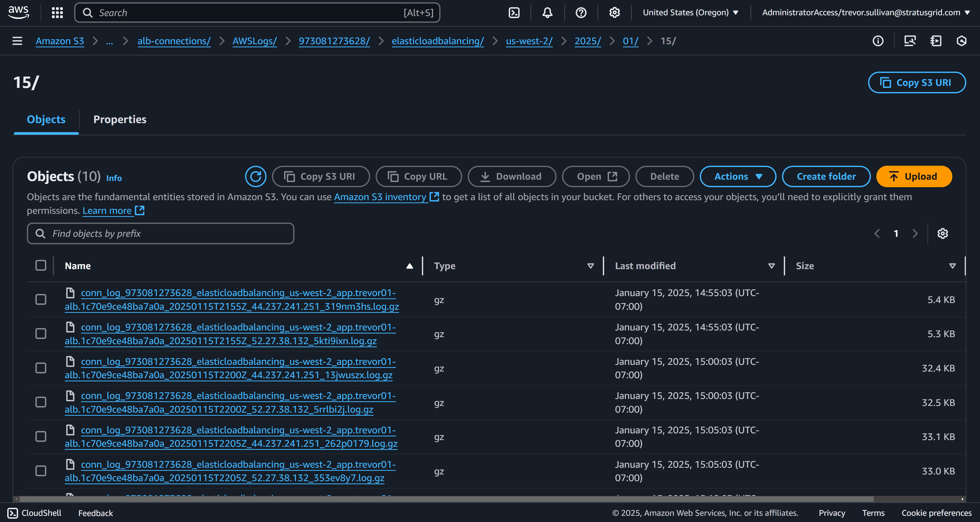Viewport: 980px width, 522px height.
Task: Focus the Find objects by prefix field
Action: [161, 234]
